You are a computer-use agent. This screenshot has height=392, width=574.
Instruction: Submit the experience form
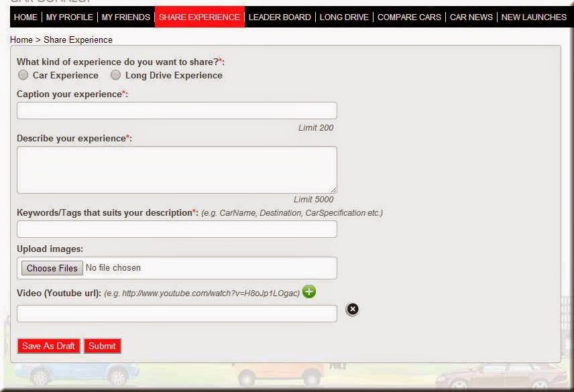tap(102, 346)
